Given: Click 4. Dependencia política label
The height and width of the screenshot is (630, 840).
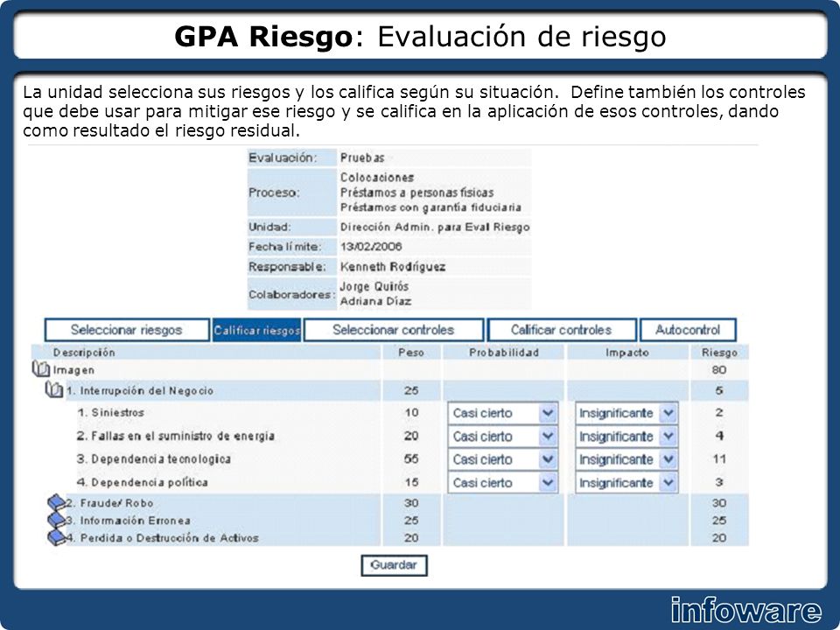Looking at the screenshot, I should click(143, 482).
